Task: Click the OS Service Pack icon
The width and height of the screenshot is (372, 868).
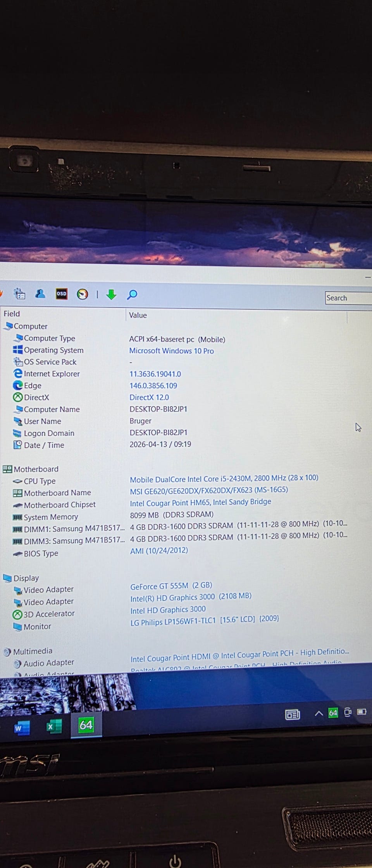Action: click(18, 361)
